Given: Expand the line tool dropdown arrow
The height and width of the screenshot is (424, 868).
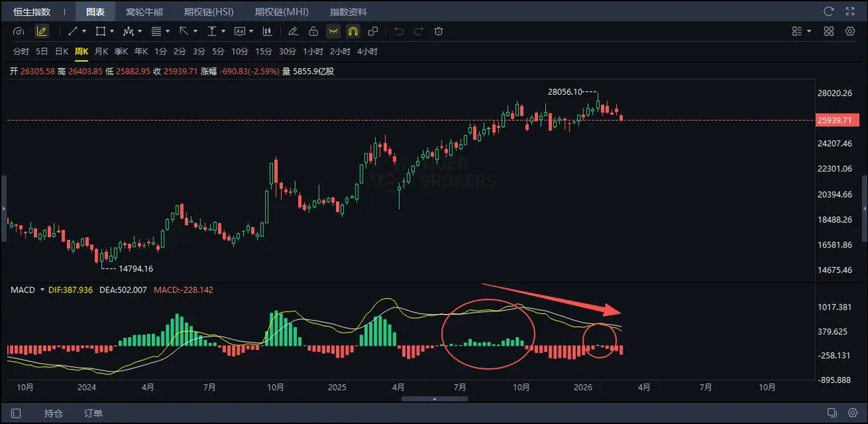Looking at the screenshot, I should 84,32.
